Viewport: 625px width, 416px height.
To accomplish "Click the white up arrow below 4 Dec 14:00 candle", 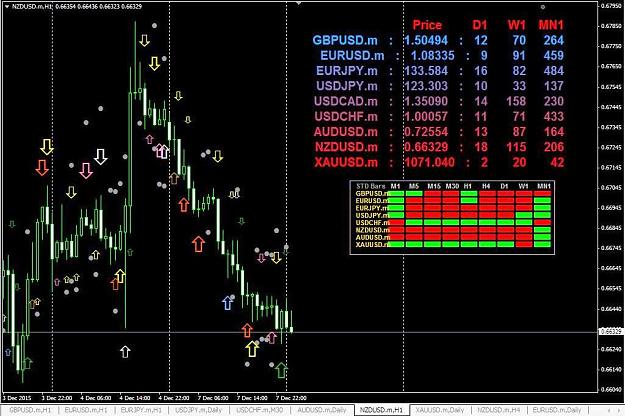I will (x=125, y=352).
